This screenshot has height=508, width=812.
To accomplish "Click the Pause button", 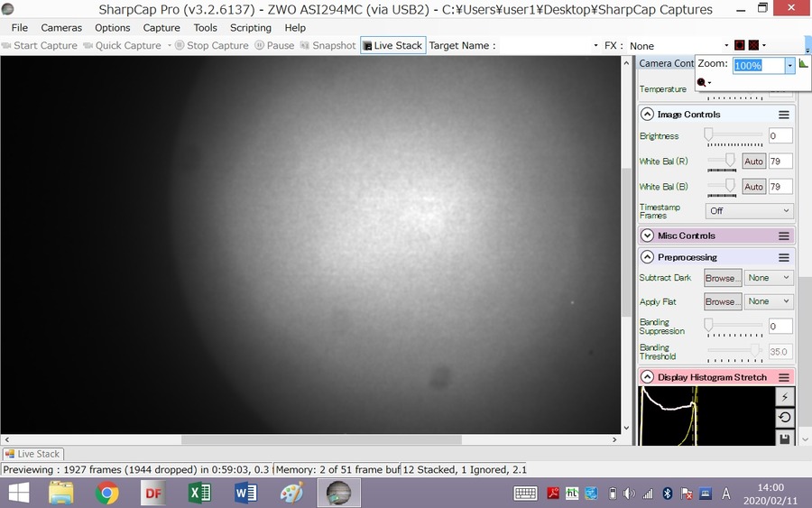I will click(274, 46).
